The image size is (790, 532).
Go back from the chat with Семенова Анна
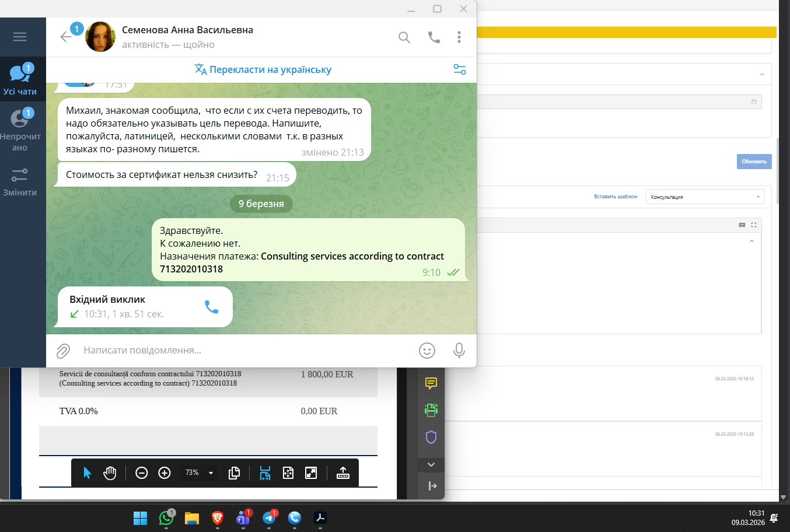pyautogui.click(x=66, y=37)
